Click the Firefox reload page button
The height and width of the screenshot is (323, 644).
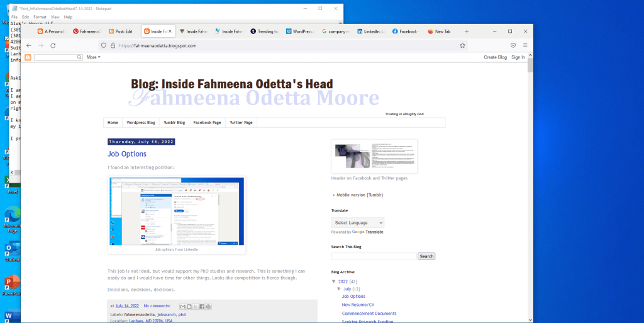coord(53,45)
